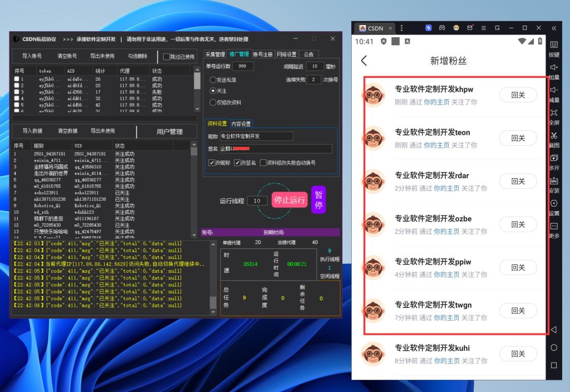Click the 安装 APK install icon
The image size is (570, 392).
coord(554,181)
